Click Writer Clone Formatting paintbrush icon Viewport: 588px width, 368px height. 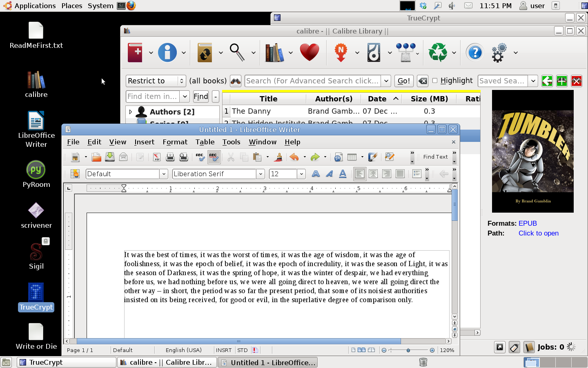[x=279, y=157]
